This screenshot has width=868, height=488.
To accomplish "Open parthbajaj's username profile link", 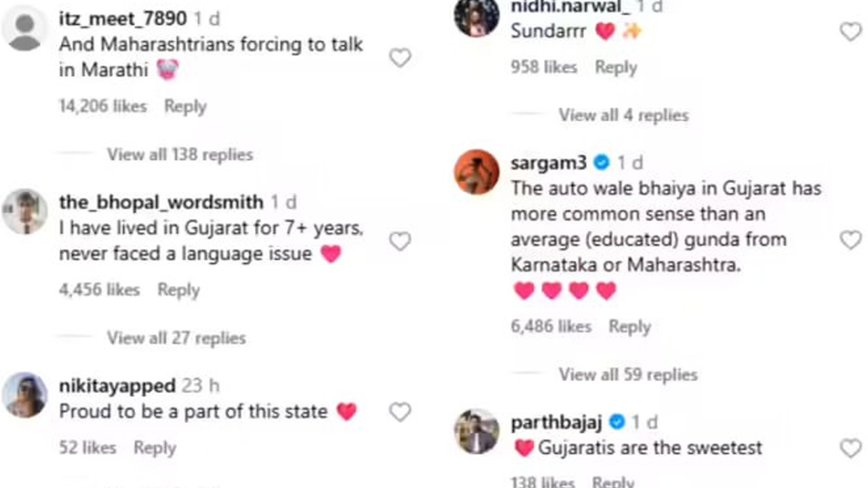I will pyautogui.click(x=555, y=422).
